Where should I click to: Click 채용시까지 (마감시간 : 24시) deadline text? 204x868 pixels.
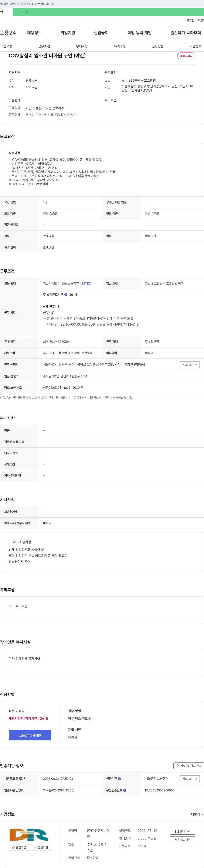pyautogui.click(x=28, y=718)
